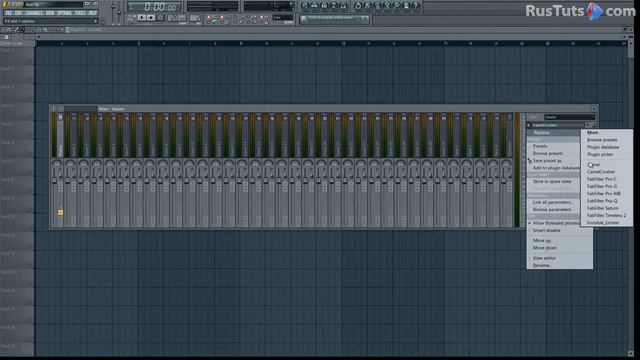Viewport: 640px width, 360px height.
Task: Open the CHANNELS menu
Action: [x=34, y=13]
